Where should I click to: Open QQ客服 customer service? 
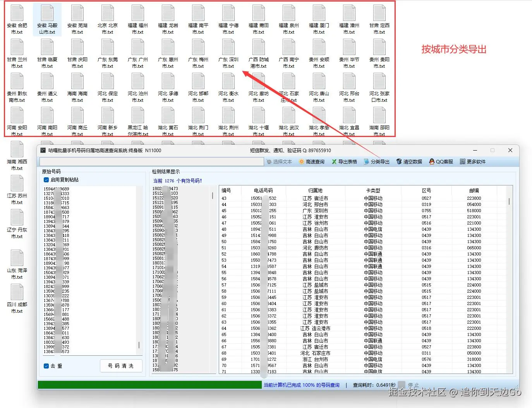pyautogui.click(x=441, y=162)
